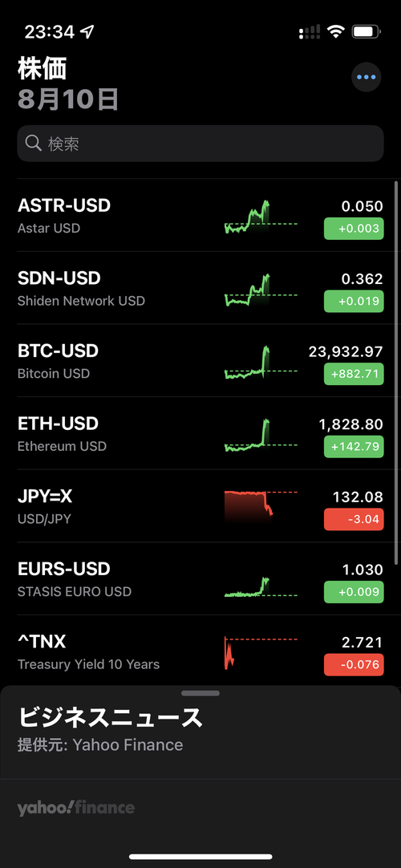Open the blue three-dot more options button
The height and width of the screenshot is (868, 401).
pos(367,78)
